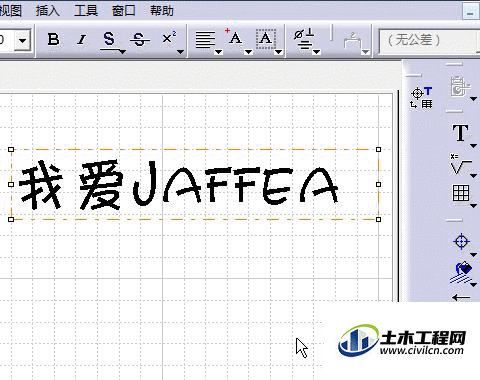Screen dimensions: 480x380
Task: Open underline style dropdown arrow
Action: [x=122, y=52]
